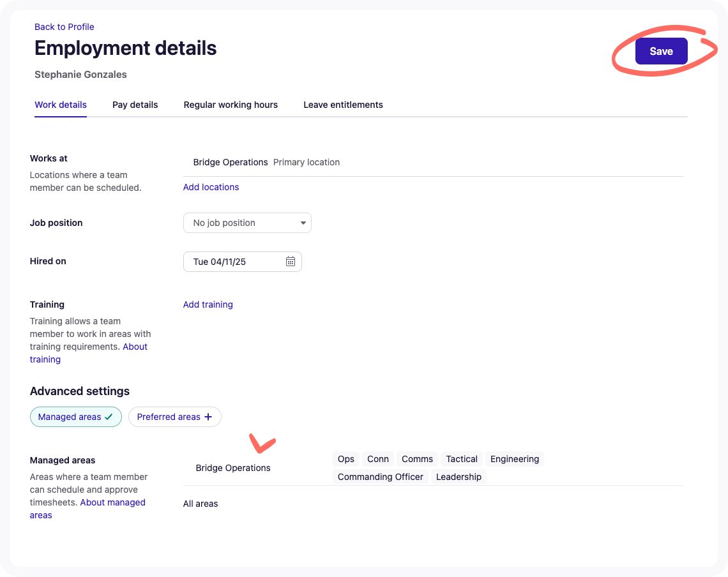Click the Advanced settings heading
728x577 pixels.
click(x=80, y=391)
